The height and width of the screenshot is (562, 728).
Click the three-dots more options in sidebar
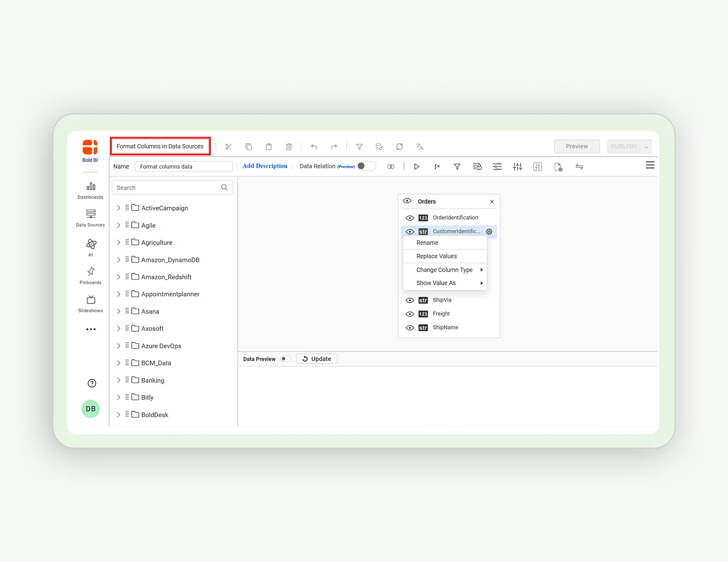pos(91,329)
